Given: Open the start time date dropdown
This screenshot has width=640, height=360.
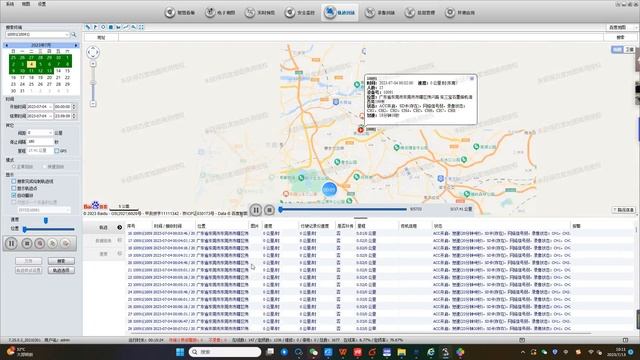Looking at the screenshot, I should click(50, 107).
